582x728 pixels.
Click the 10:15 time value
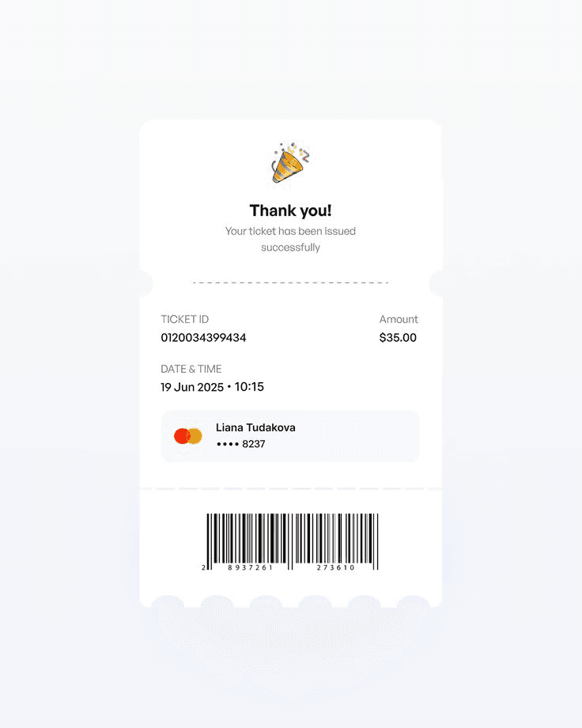(x=249, y=387)
